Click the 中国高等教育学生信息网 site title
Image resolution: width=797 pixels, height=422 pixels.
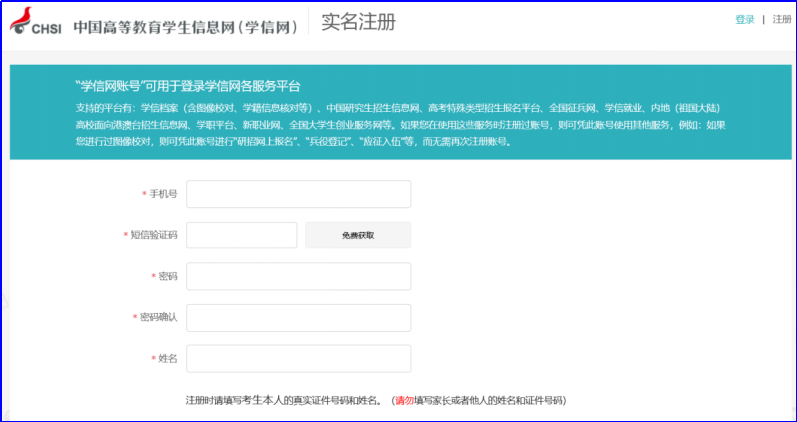click(x=186, y=27)
